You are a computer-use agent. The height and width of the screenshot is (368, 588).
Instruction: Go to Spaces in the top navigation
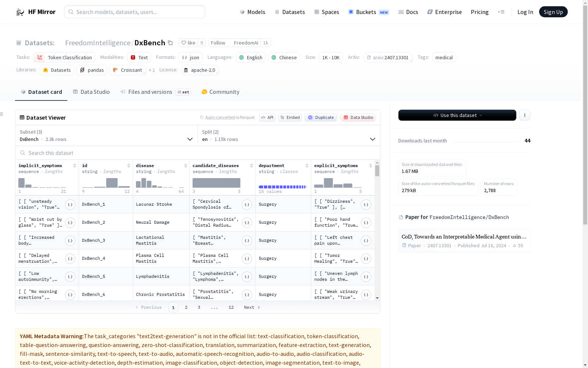tap(327, 12)
